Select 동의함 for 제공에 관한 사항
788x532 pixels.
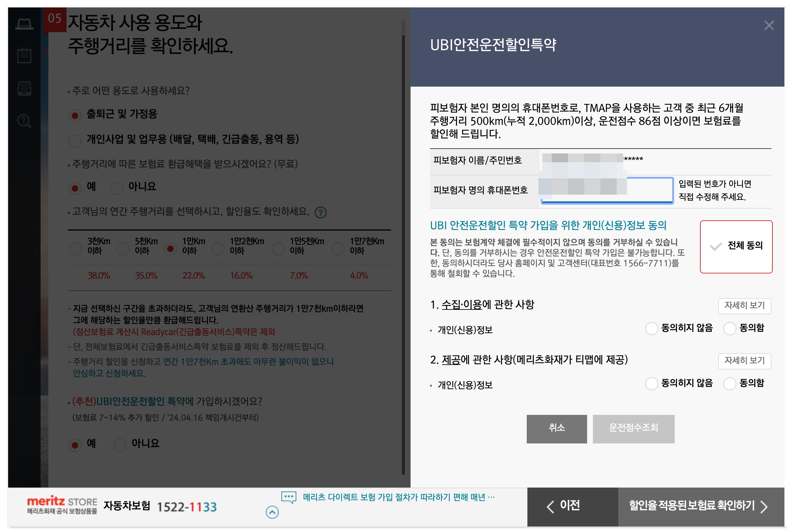click(729, 383)
